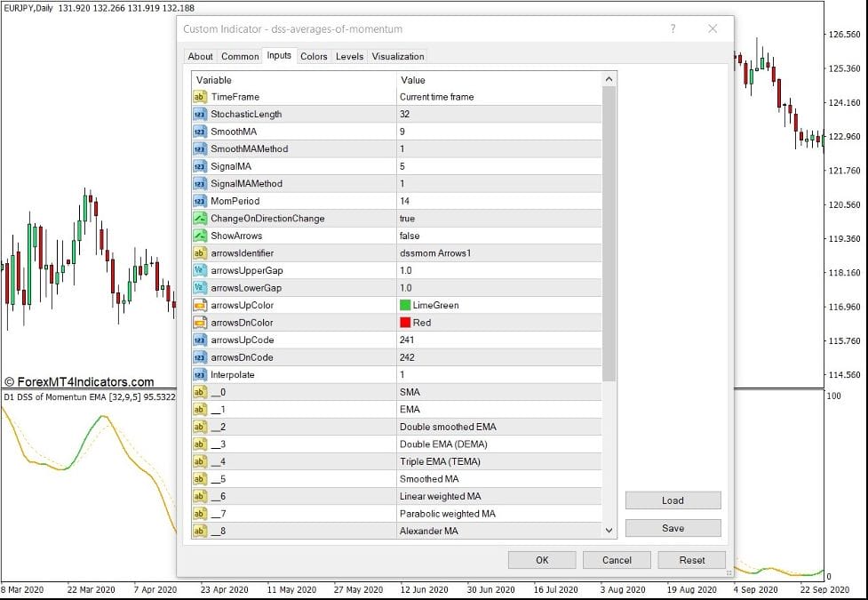Open the Visualization tab

(397, 56)
